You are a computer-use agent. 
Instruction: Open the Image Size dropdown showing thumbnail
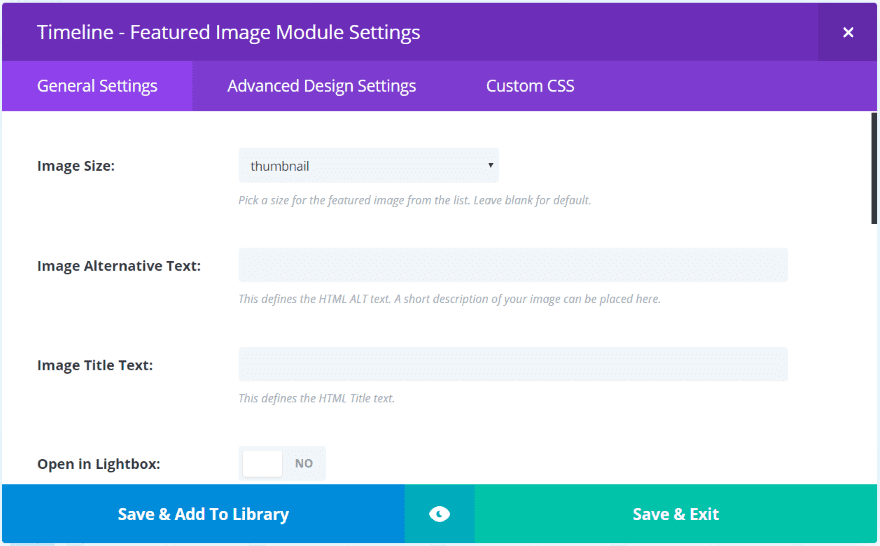tap(368, 166)
